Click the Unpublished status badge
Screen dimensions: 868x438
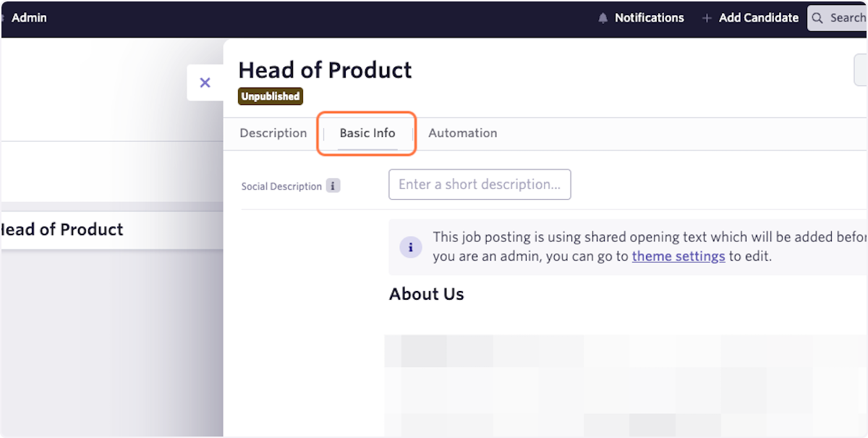click(271, 96)
